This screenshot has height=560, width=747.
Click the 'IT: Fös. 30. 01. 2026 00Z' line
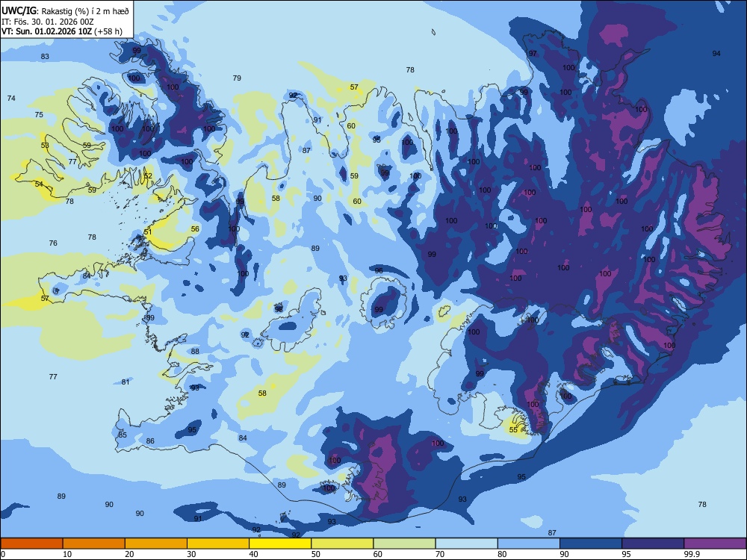tap(48, 22)
